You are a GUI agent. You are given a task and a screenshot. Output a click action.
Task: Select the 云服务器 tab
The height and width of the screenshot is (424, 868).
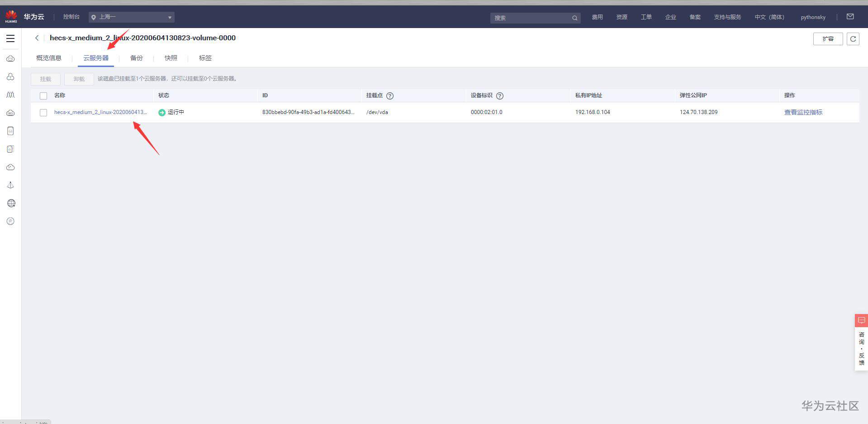pos(96,58)
